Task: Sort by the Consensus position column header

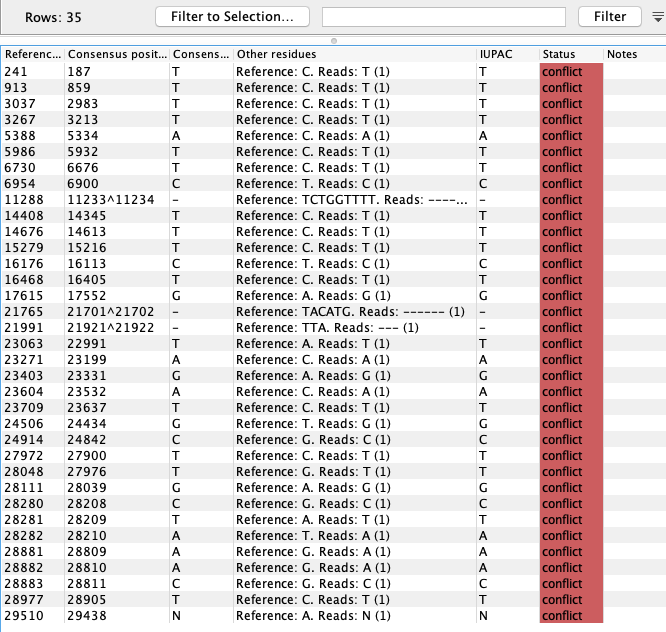Action: point(116,54)
